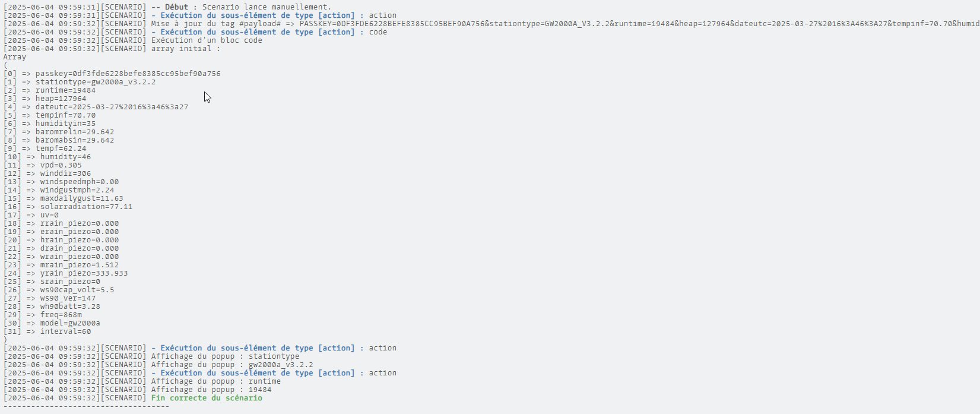The height and width of the screenshot is (414, 980).
Task: Click the 'Affichage du popup : stationtype' line
Action: (x=225, y=356)
